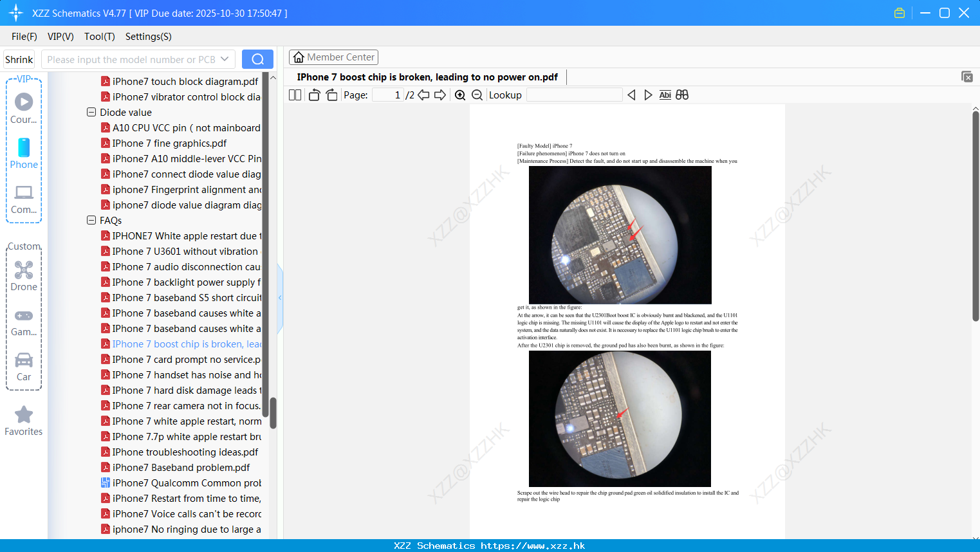Viewport: 980px width, 552px height.
Task: Click the blue search button
Action: (x=257, y=59)
